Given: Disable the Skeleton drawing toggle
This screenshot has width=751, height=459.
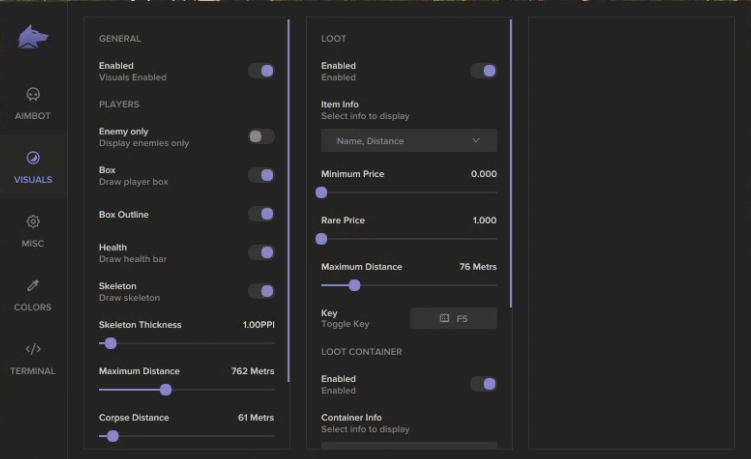Looking at the screenshot, I should (261, 291).
